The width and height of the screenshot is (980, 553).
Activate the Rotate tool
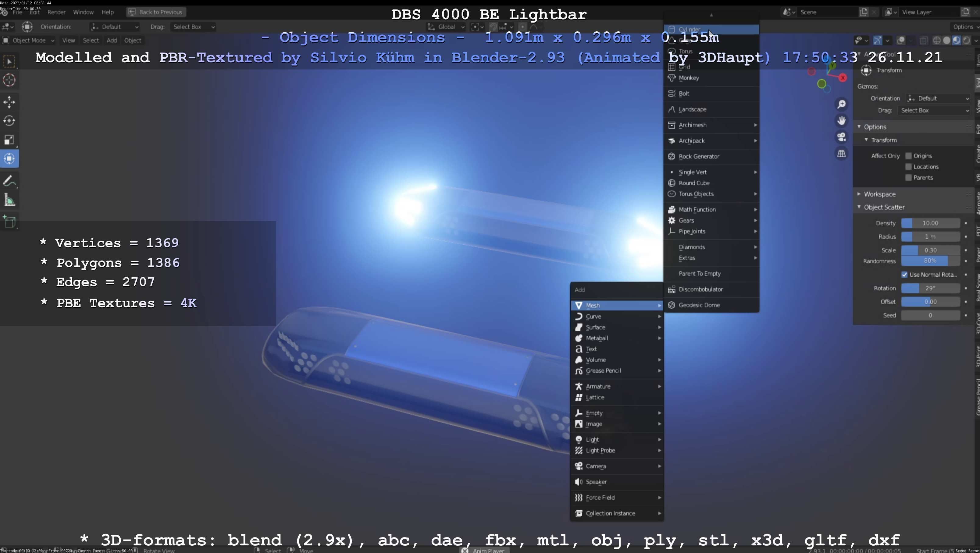(9, 121)
